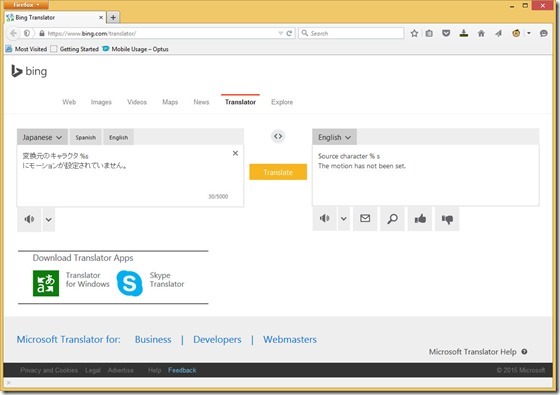560x395 pixels.
Task: Open the Japanese source language dropdown
Action: coord(42,137)
